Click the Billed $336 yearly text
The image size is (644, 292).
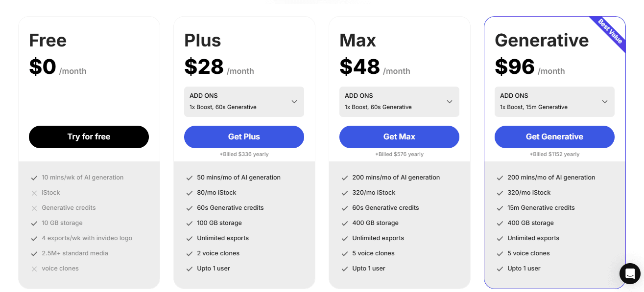pyautogui.click(x=244, y=154)
